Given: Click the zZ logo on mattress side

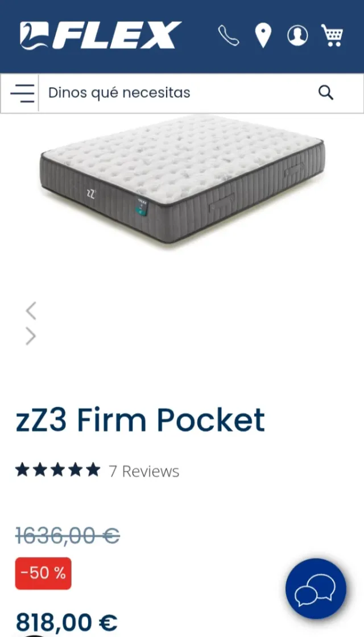Looking at the screenshot, I should click(x=91, y=194).
